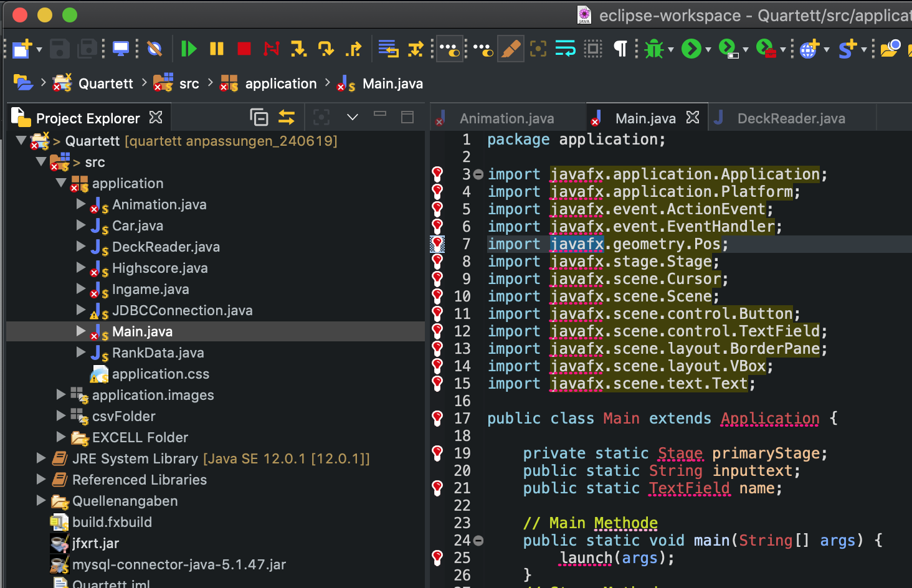Click the green bug Debug icon

pos(653,49)
